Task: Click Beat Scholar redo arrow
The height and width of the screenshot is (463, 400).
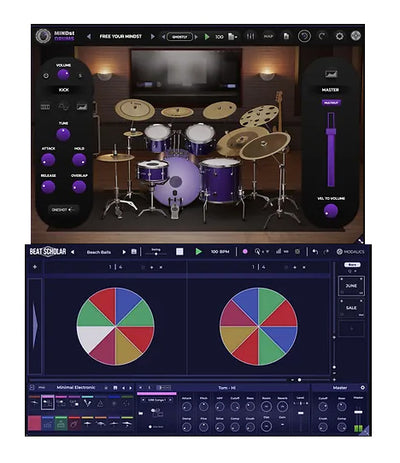Action: pos(327,252)
